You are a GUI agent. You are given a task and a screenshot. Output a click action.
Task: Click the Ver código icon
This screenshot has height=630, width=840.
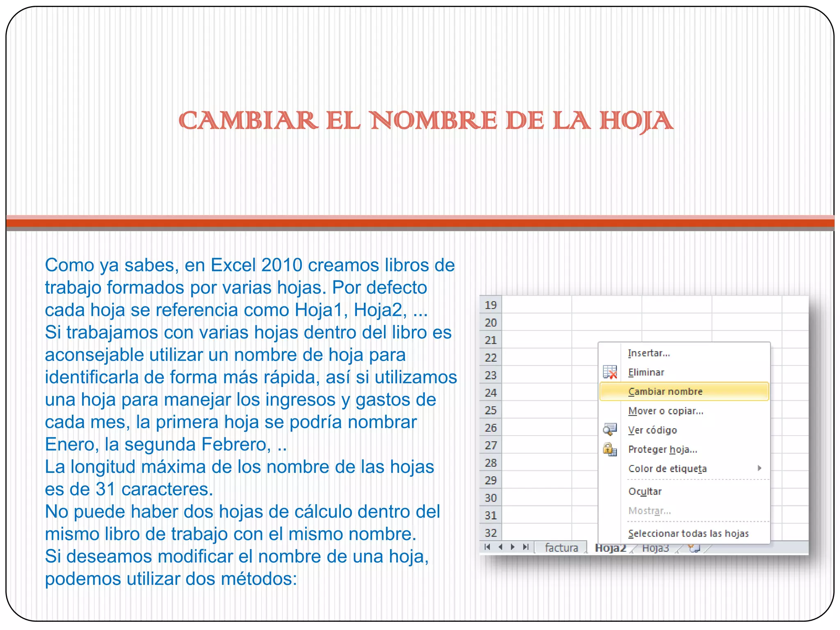pos(610,429)
